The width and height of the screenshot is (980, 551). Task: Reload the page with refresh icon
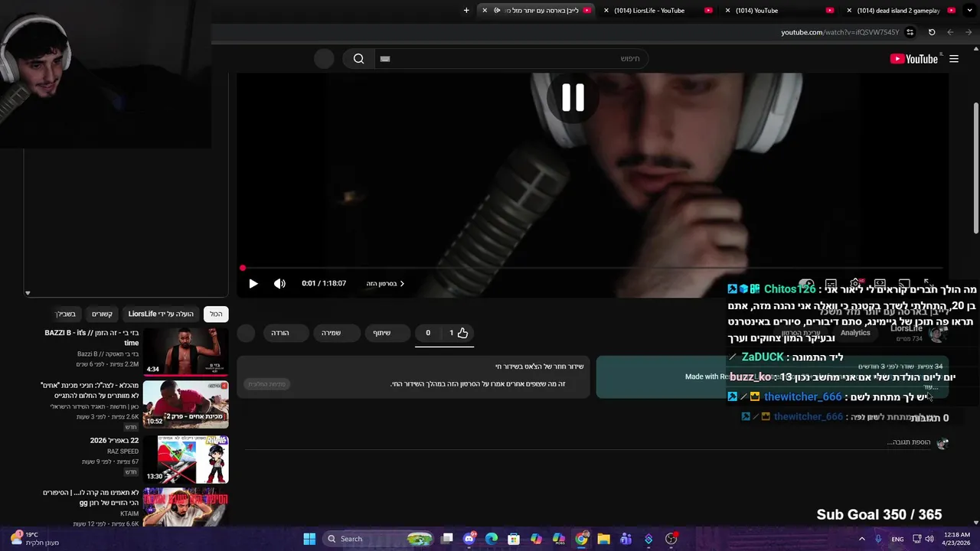click(x=932, y=32)
